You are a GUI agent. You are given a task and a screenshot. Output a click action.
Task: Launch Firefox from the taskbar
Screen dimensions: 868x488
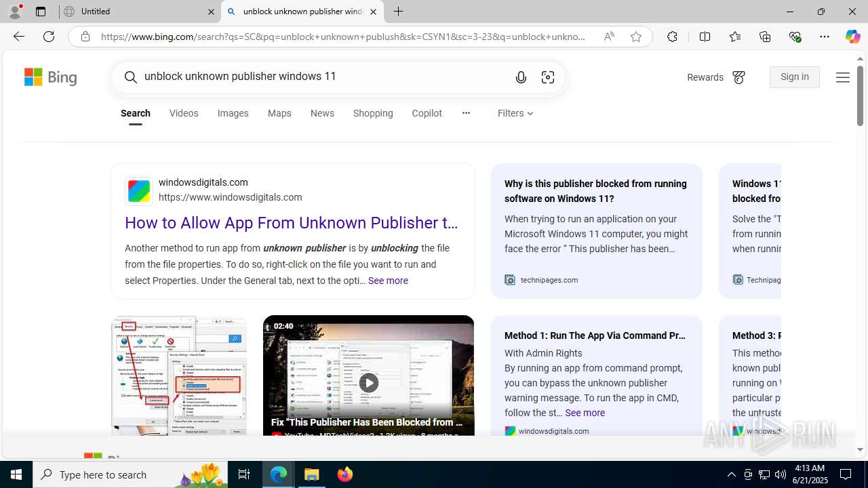coord(345,474)
